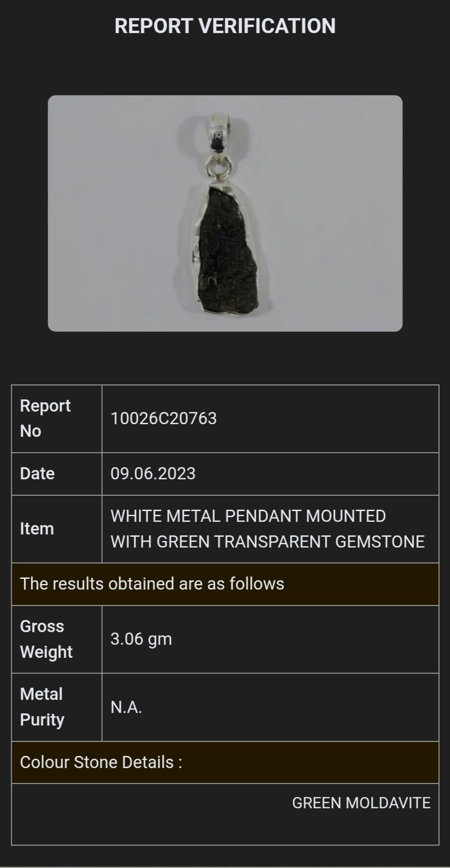Screen dimensions: 450x868
Task: Click the report number 10026C20763
Action: [163, 419]
